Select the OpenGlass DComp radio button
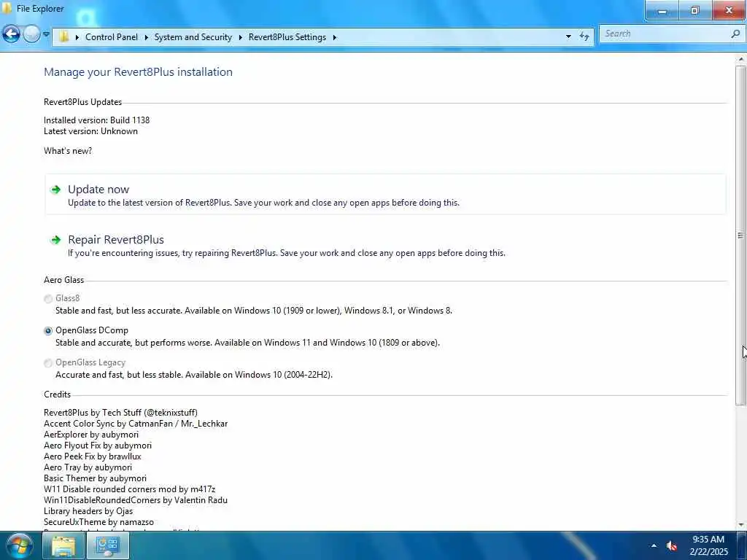This screenshot has width=747, height=560. 48,331
